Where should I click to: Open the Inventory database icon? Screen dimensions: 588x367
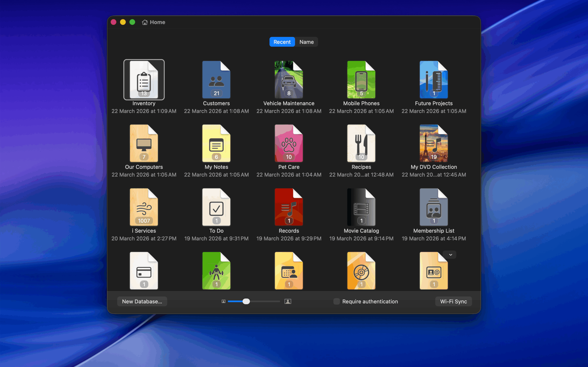pos(144,80)
